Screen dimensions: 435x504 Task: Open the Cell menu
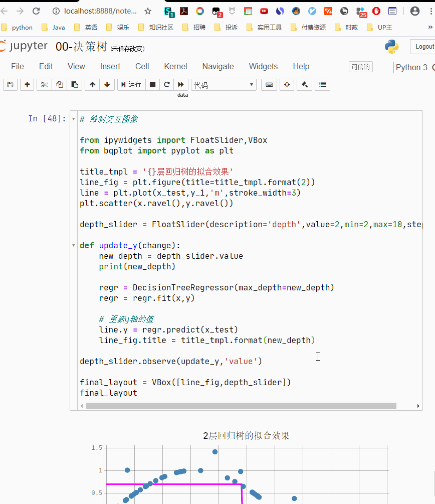pyautogui.click(x=142, y=67)
